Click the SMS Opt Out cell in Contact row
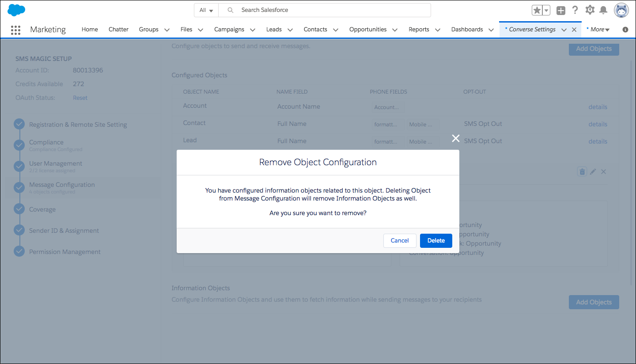 [483, 124]
